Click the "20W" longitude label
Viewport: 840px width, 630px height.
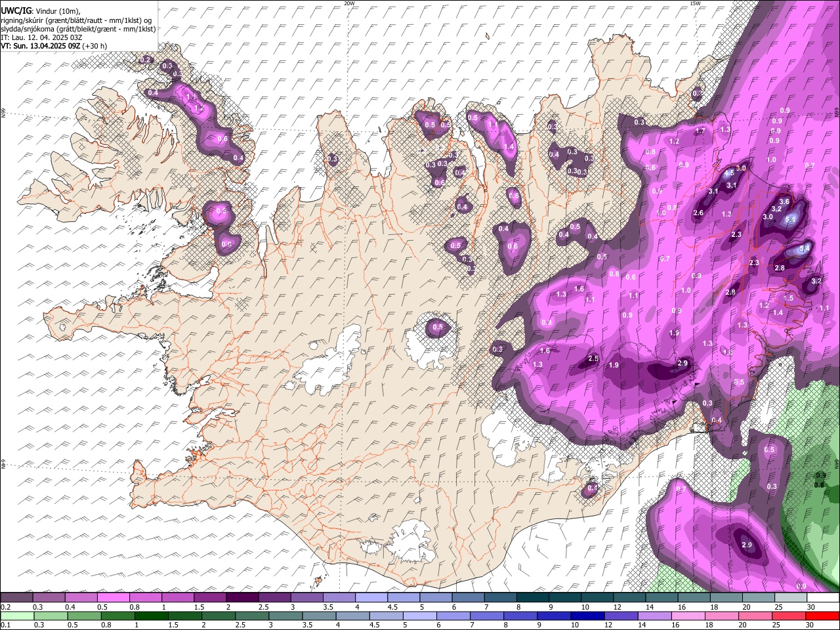349,3
